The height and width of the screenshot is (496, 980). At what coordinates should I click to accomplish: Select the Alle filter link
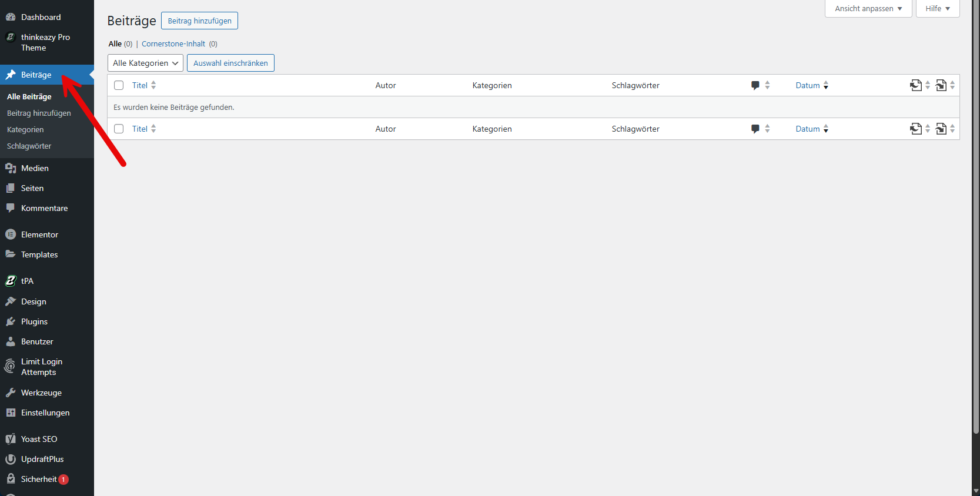(x=115, y=43)
